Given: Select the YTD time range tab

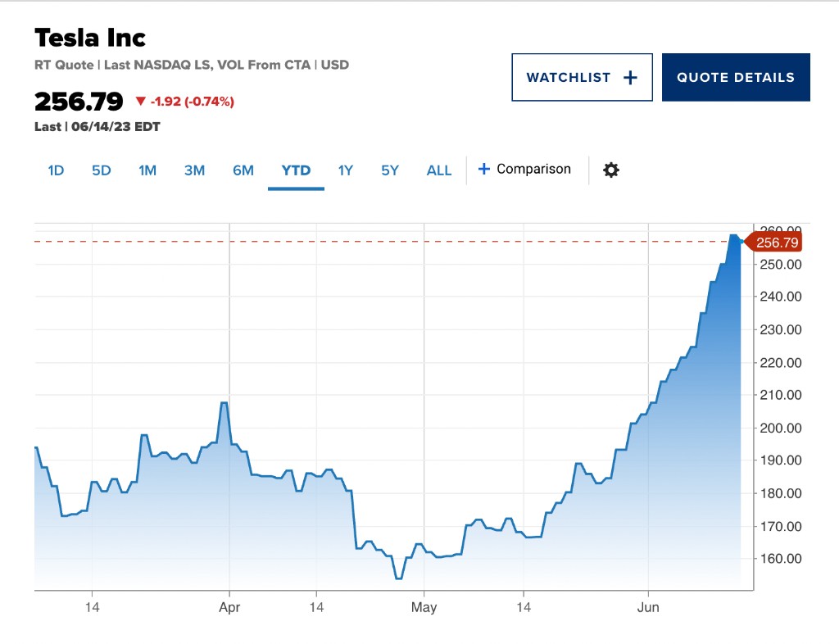Looking at the screenshot, I should tap(296, 170).
